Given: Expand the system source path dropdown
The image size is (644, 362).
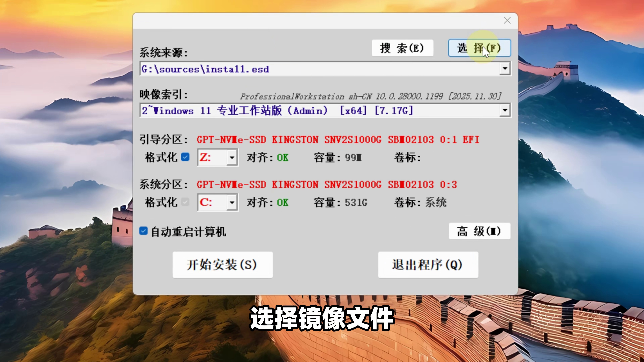Looking at the screenshot, I should 505,68.
